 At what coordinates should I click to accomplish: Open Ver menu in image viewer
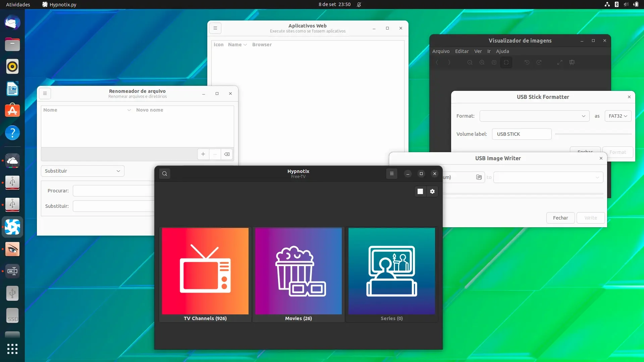coord(478,51)
